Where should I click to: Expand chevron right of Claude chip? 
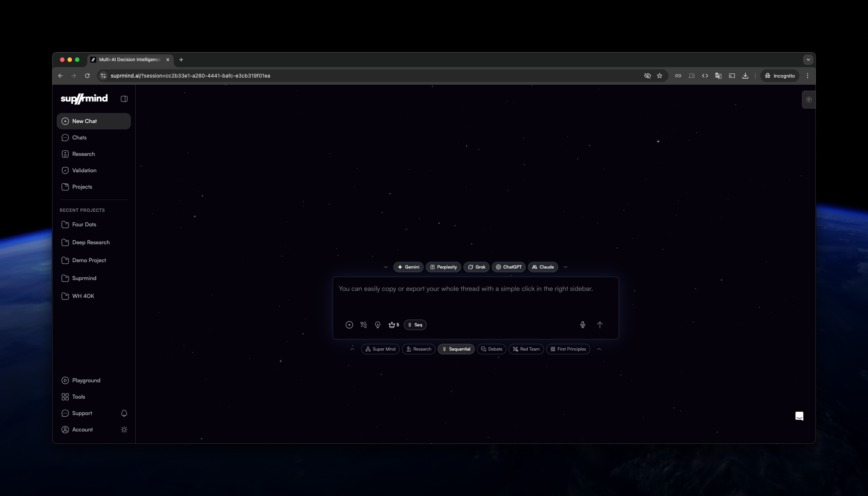pos(566,267)
